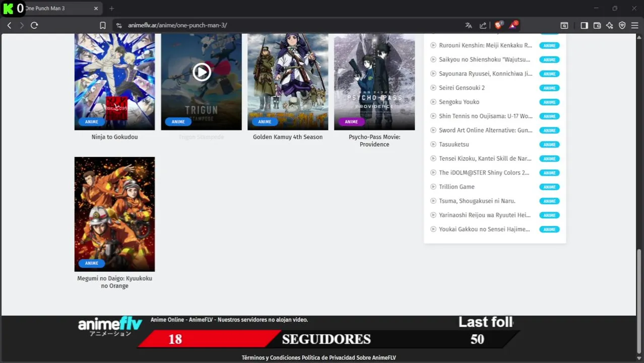Open Sword Art Online Alternative entry
This screenshot has width=644, height=363.
(x=486, y=130)
